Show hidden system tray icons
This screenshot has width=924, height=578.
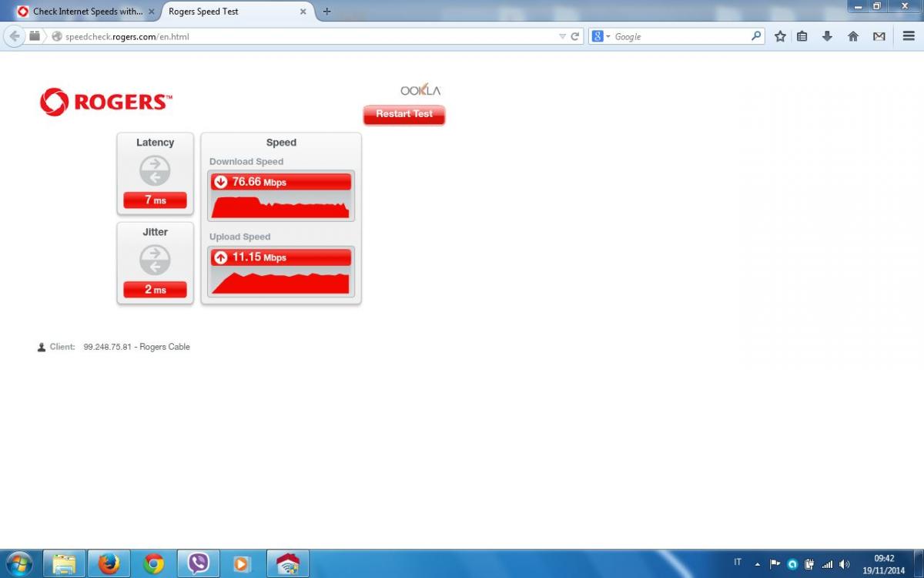(758, 564)
